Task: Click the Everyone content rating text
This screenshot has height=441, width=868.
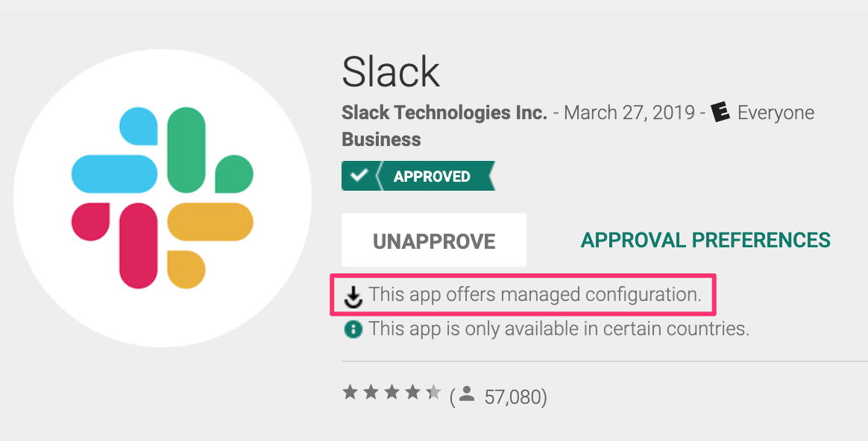Action: point(776,113)
